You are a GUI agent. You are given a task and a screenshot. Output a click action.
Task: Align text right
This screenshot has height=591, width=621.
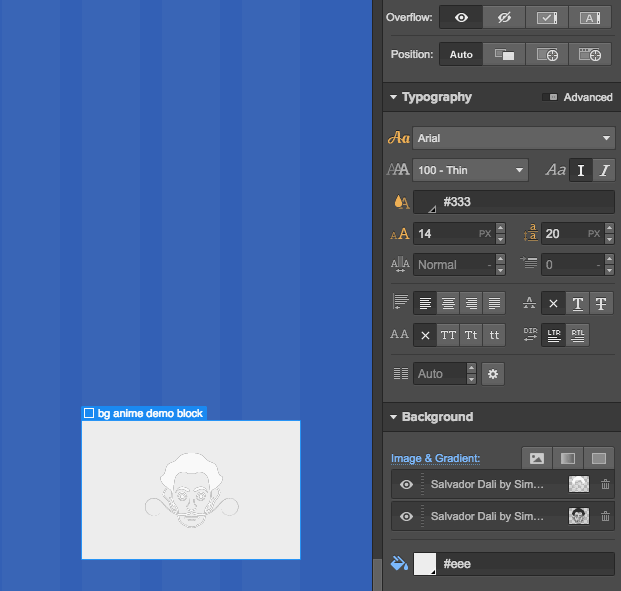coord(471,303)
